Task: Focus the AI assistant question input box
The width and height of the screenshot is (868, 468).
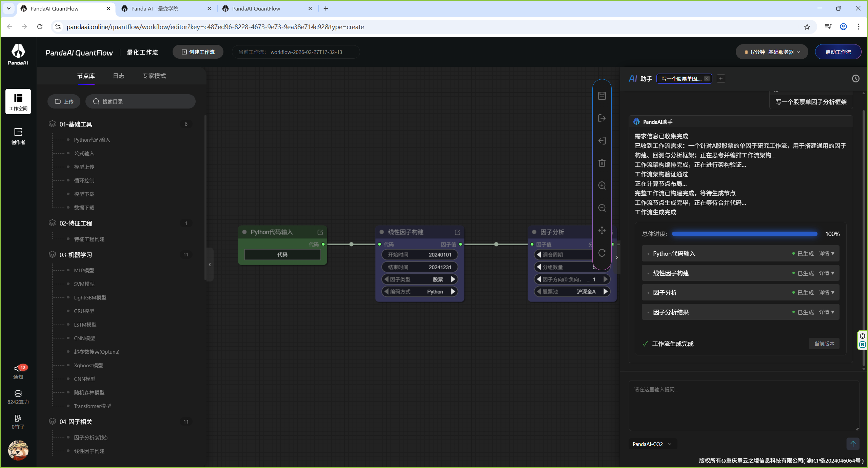Action: 744,406
